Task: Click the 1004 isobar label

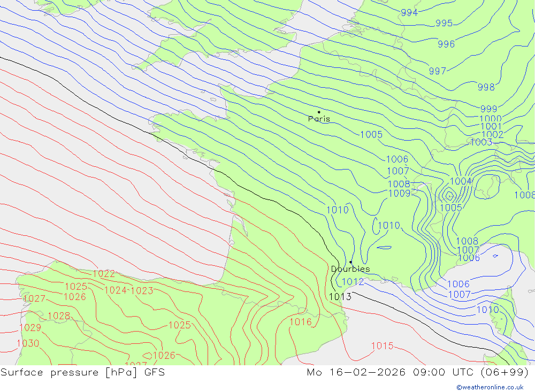Action: click(x=461, y=181)
